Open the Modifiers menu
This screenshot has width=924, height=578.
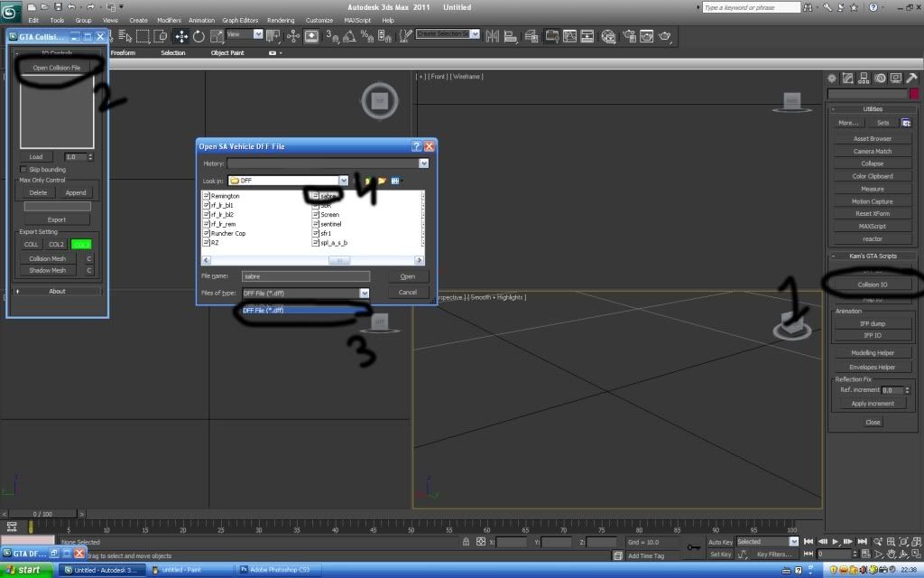click(x=169, y=20)
